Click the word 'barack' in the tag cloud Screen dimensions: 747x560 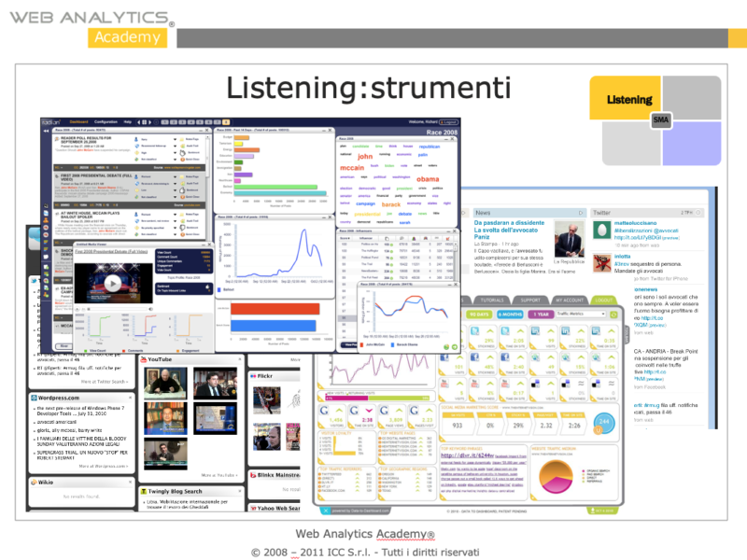pyautogui.click(x=391, y=204)
